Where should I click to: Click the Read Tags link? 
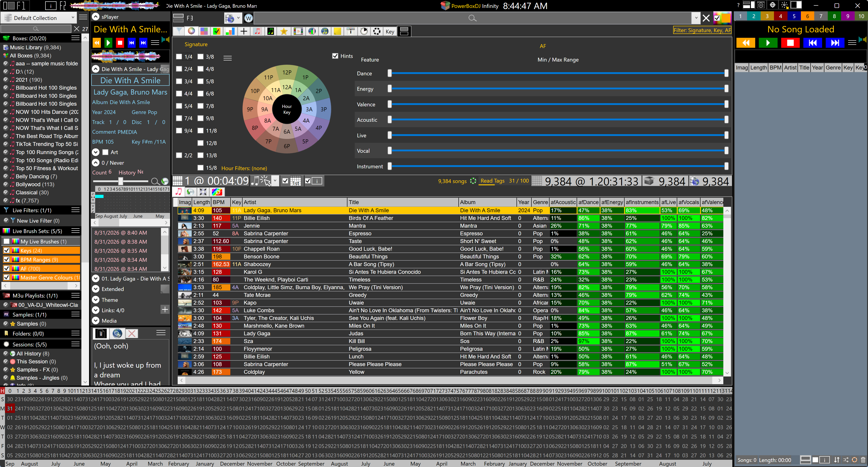pos(492,181)
